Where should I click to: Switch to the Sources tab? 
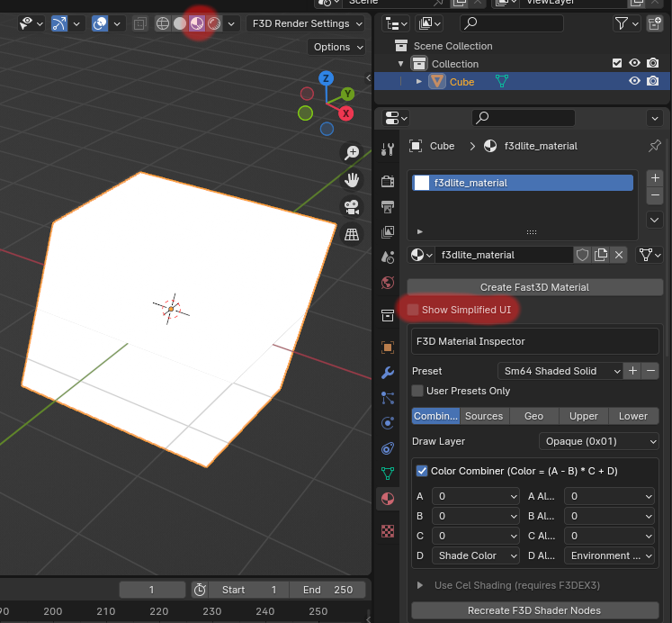pyautogui.click(x=484, y=416)
